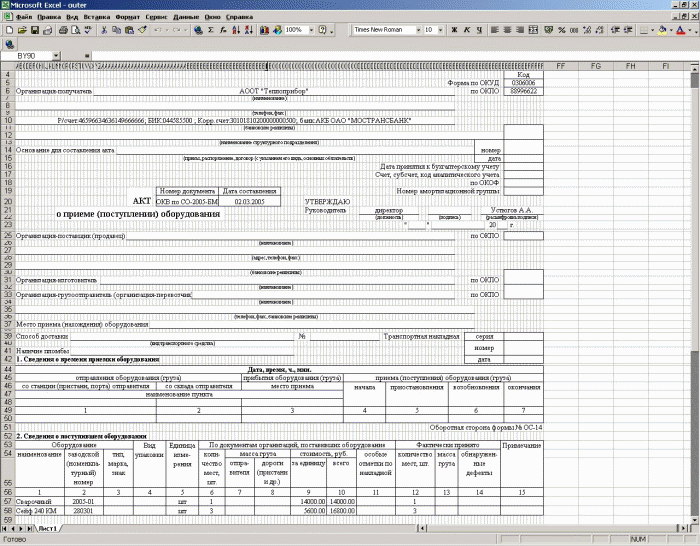This screenshot has height=546, width=700.
Task: Click the AutoSum sigma icon
Action: (211, 30)
